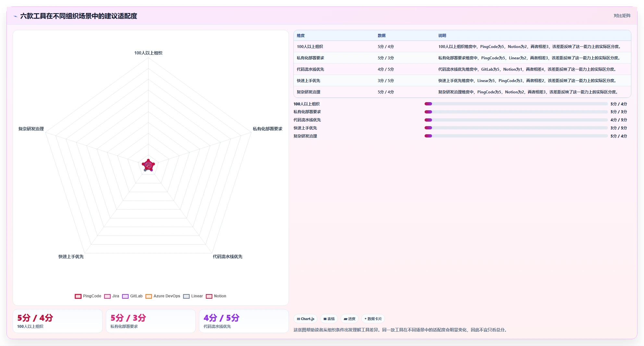Click the 3分 / 5分 cell in the table
The height and width of the screenshot is (346, 644).
(x=386, y=81)
